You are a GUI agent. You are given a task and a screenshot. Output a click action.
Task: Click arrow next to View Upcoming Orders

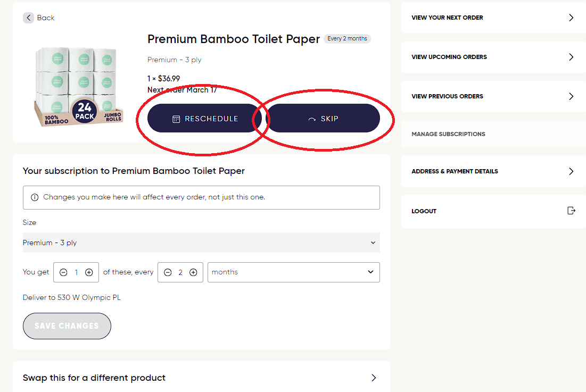pos(571,57)
